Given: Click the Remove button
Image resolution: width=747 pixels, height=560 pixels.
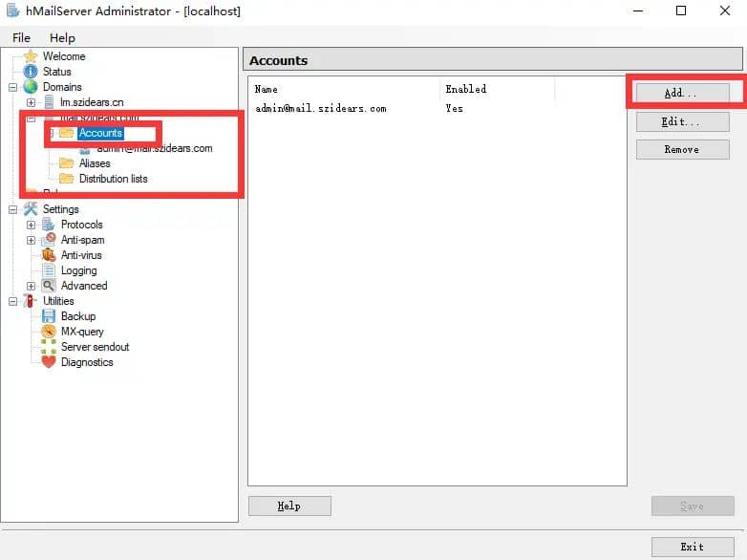Looking at the screenshot, I should [x=682, y=149].
